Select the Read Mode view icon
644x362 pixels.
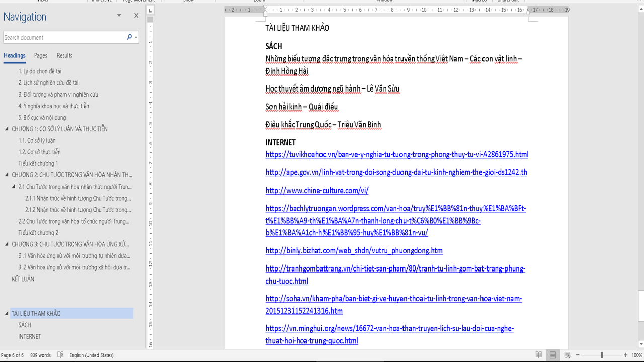(x=539, y=355)
